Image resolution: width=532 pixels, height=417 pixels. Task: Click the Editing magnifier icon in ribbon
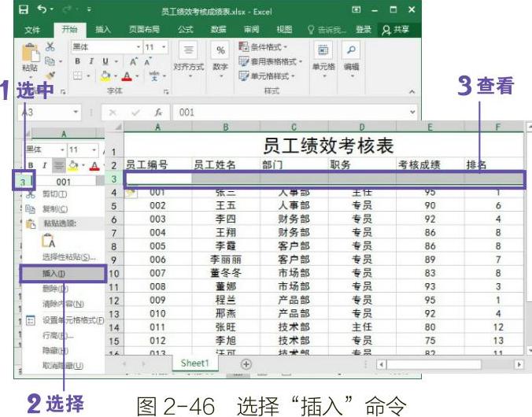[x=351, y=51]
